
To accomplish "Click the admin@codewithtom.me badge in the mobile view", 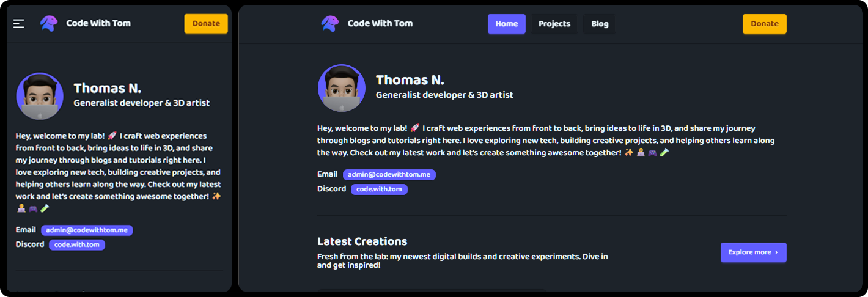I will [x=87, y=230].
